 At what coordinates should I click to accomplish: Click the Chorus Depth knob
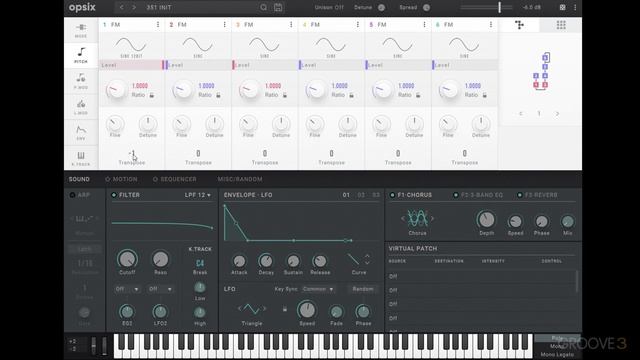click(x=486, y=220)
